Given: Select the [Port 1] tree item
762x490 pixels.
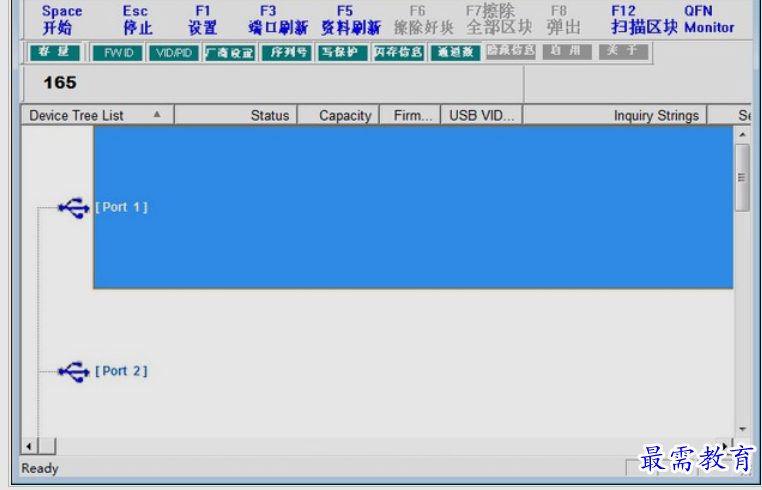Looking at the screenshot, I should 121,207.
